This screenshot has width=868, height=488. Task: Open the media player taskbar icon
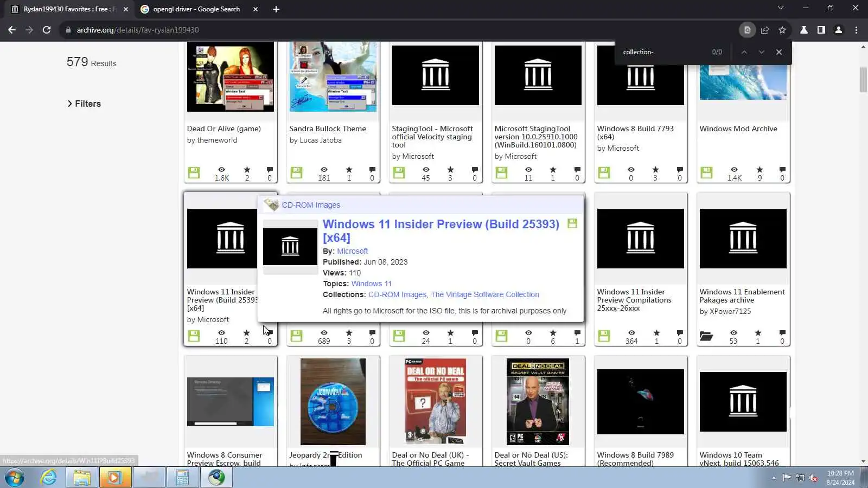coord(115,478)
